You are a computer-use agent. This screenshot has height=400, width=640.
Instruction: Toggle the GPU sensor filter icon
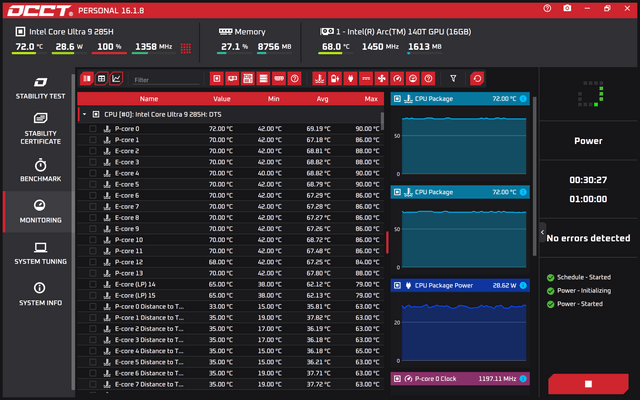[232, 78]
